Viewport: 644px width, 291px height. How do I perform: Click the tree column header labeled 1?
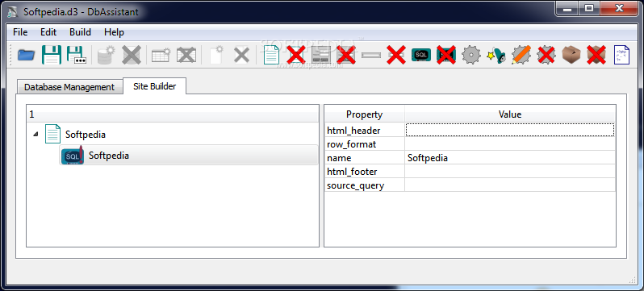tap(173, 114)
